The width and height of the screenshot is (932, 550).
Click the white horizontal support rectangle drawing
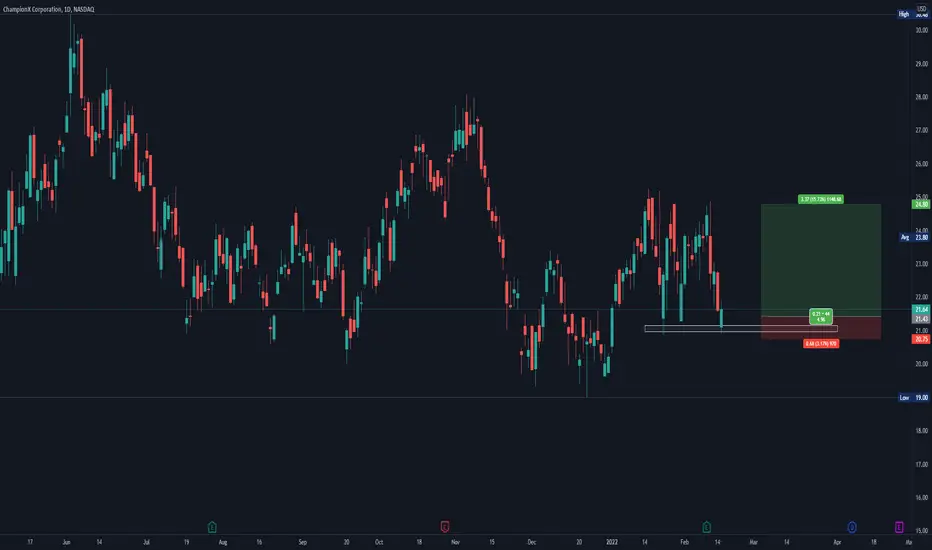741,328
